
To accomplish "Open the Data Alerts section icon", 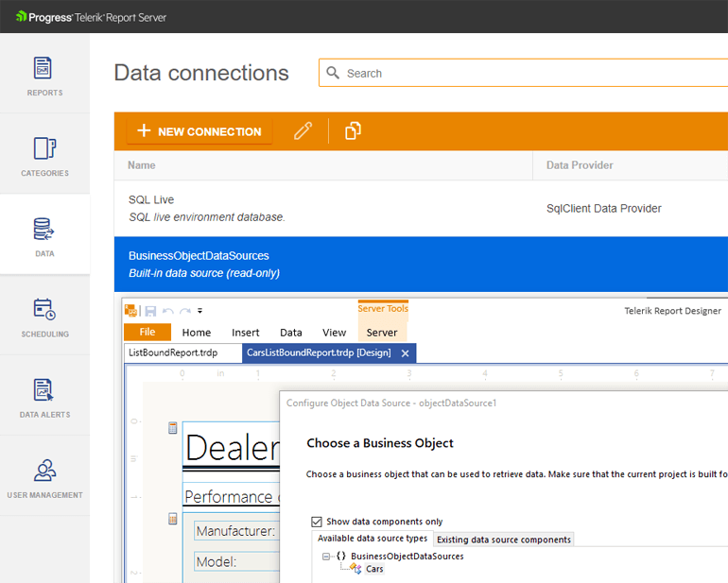I will coord(43,389).
